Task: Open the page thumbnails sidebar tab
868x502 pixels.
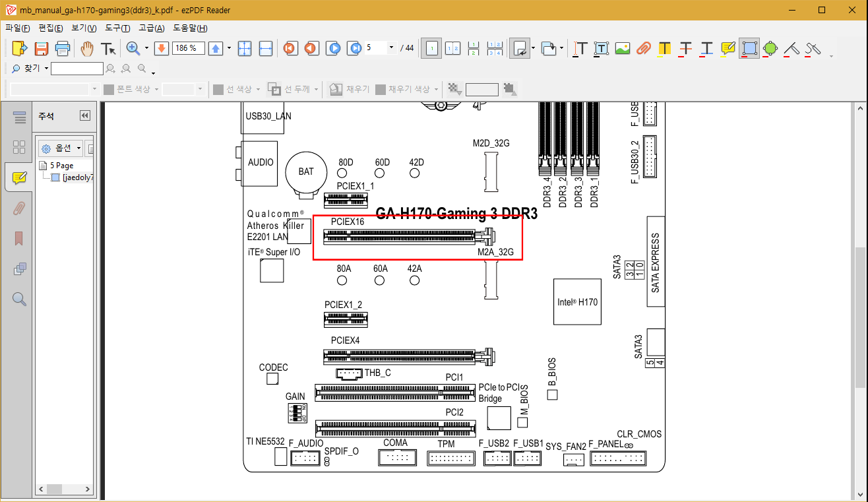Action: point(19,147)
